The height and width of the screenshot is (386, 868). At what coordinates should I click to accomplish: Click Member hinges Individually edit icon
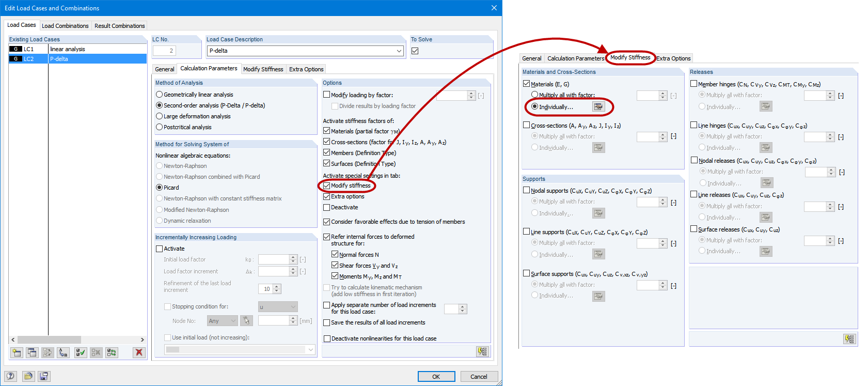point(766,106)
